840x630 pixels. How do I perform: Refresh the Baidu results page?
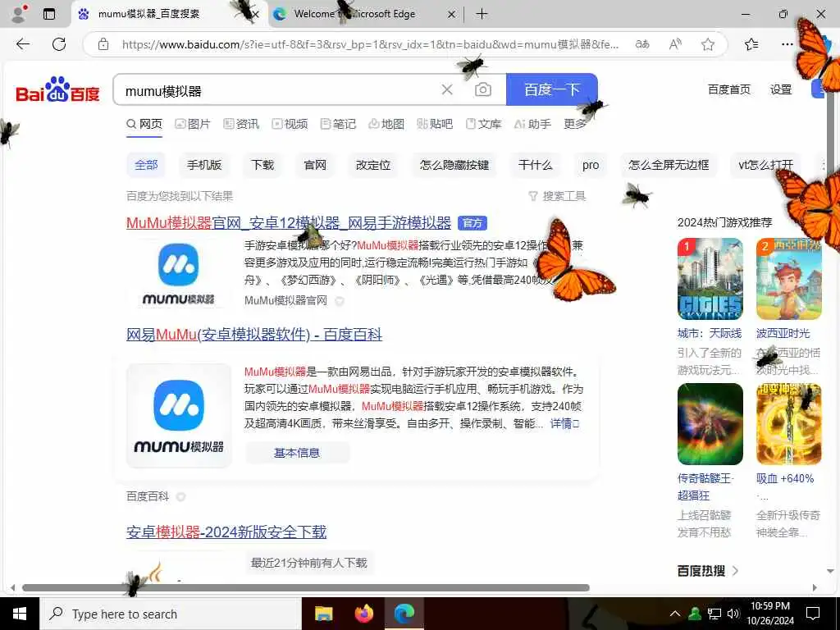[x=59, y=44]
